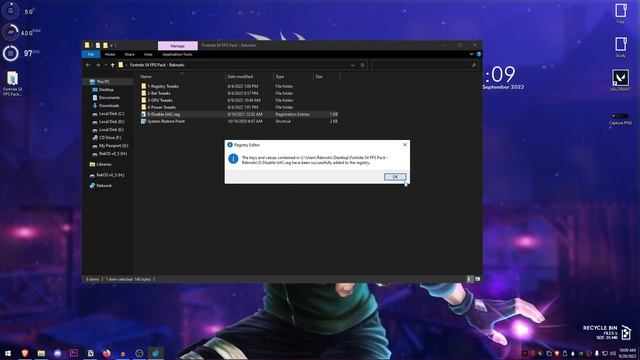Open Explorer help icon
The image size is (640, 360).
click(x=478, y=54)
